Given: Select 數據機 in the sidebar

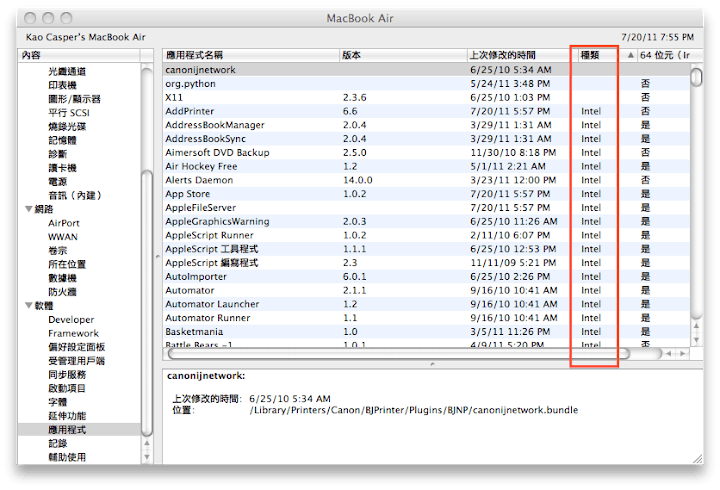Looking at the screenshot, I should click(x=62, y=278).
